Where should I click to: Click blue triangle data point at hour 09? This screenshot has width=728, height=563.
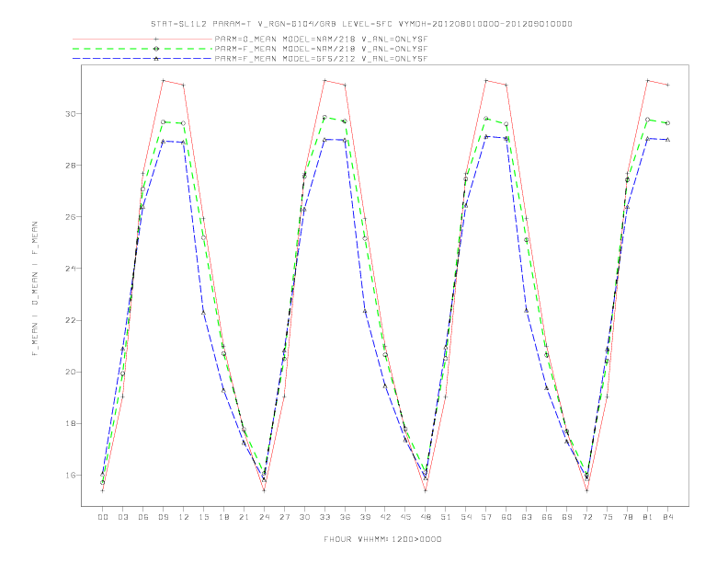coord(163,142)
